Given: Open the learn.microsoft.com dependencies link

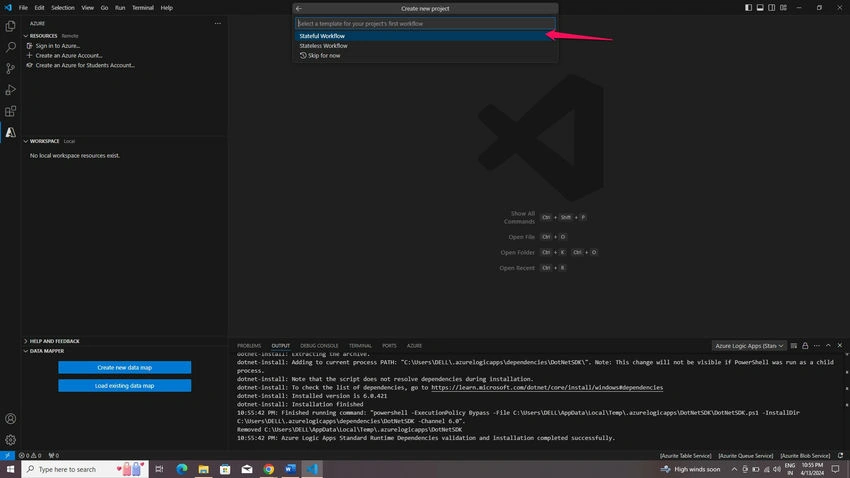Looking at the screenshot, I should coord(547,387).
